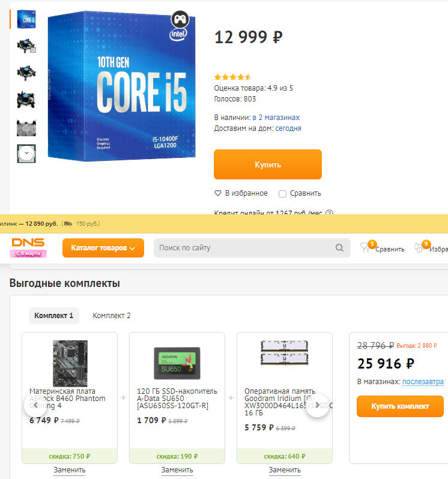448x479 pixels.
Task: Open the Каталог товаров dropdown
Action: pyautogui.click(x=103, y=248)
